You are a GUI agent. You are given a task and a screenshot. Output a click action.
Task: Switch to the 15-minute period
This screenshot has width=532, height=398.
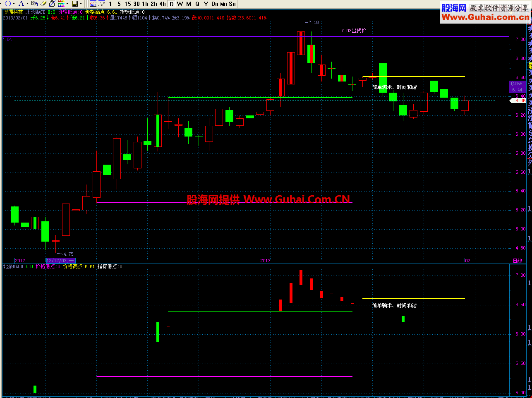pyautogui.click(x=128, y=4)
